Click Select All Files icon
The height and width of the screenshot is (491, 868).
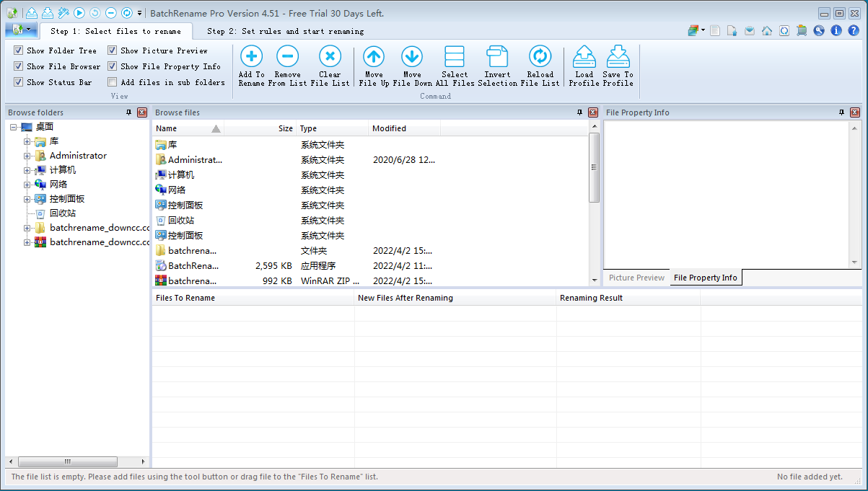pyautogui.click(x=455, y=57)
